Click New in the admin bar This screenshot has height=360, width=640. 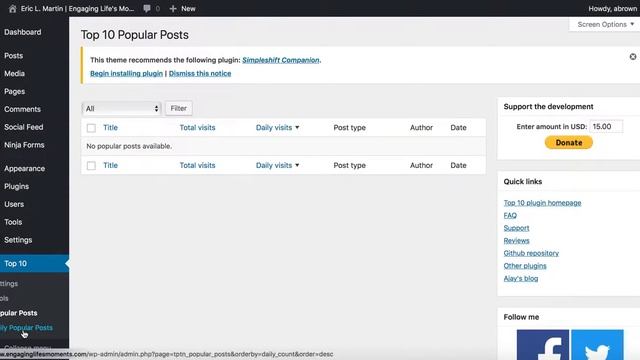coord(188,9)
